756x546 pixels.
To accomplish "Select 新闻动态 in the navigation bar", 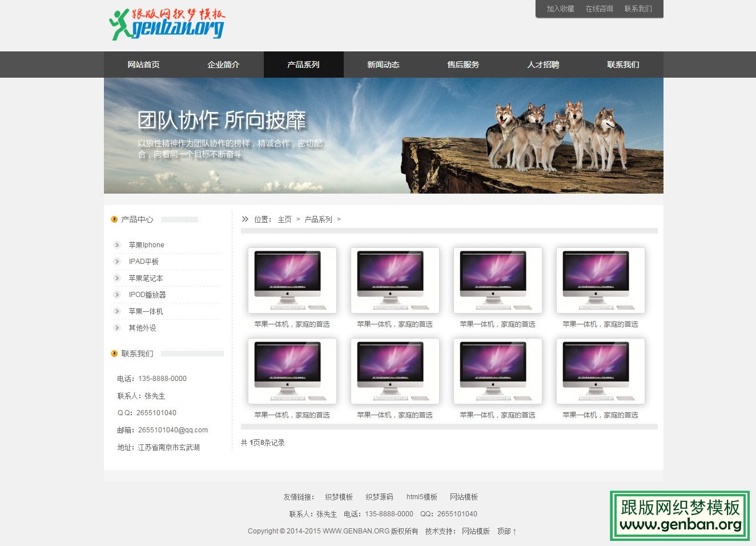I will pos(383,65).
